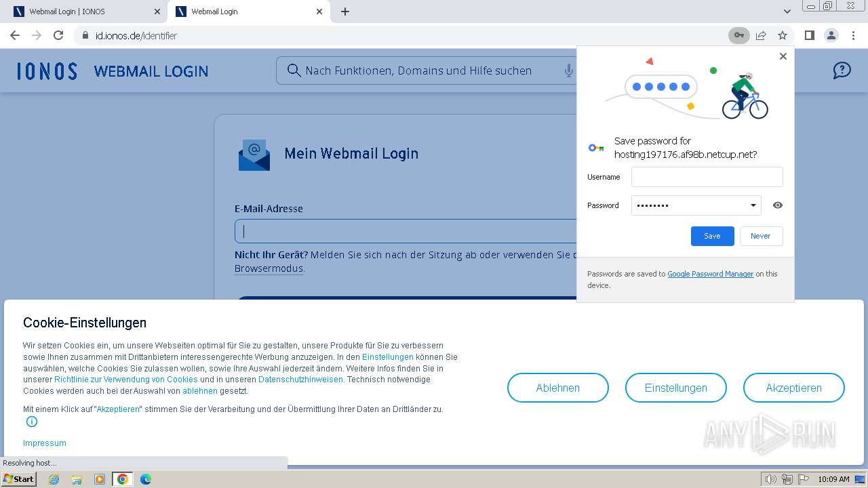Click the Chrome taskbar icon

click(x=123, y=479)
